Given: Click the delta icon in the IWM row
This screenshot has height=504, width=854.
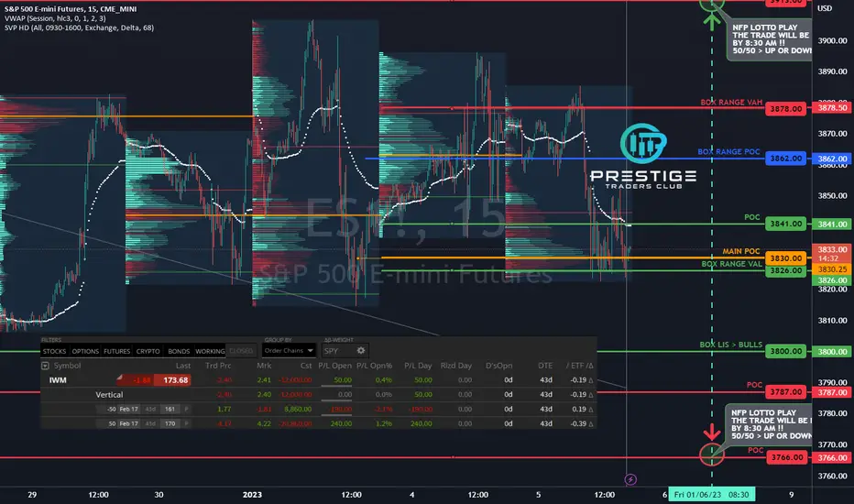Looking at the screenshot, I should [x=591, y=380].
